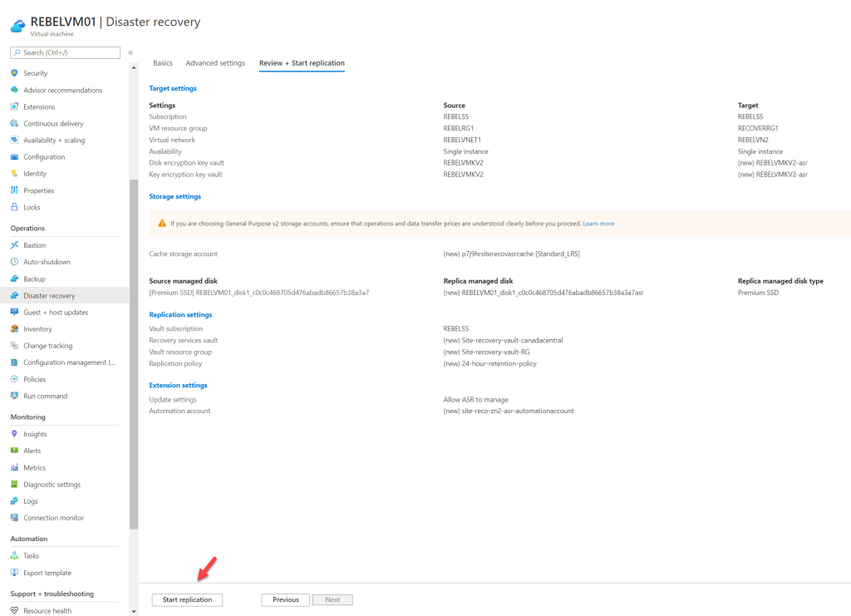Go back with the Previous button
Image resolution: width=851 pixels, height=616 pixels.
[x=285, y=599]
